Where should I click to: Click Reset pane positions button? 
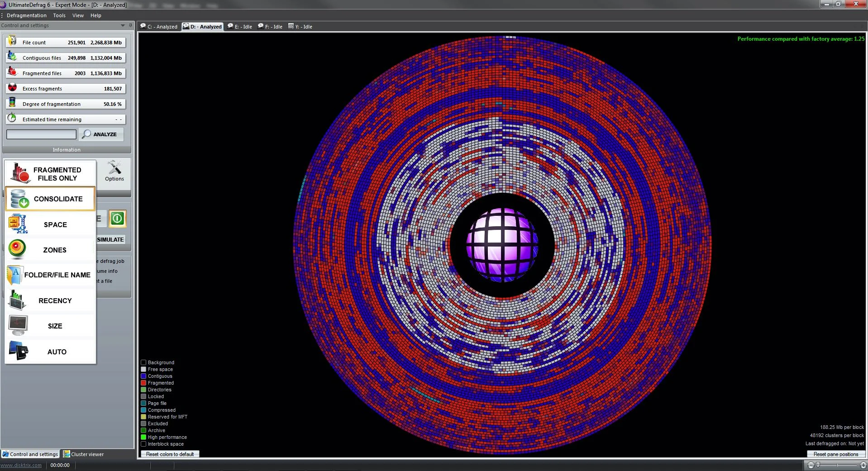click(836, 454)
